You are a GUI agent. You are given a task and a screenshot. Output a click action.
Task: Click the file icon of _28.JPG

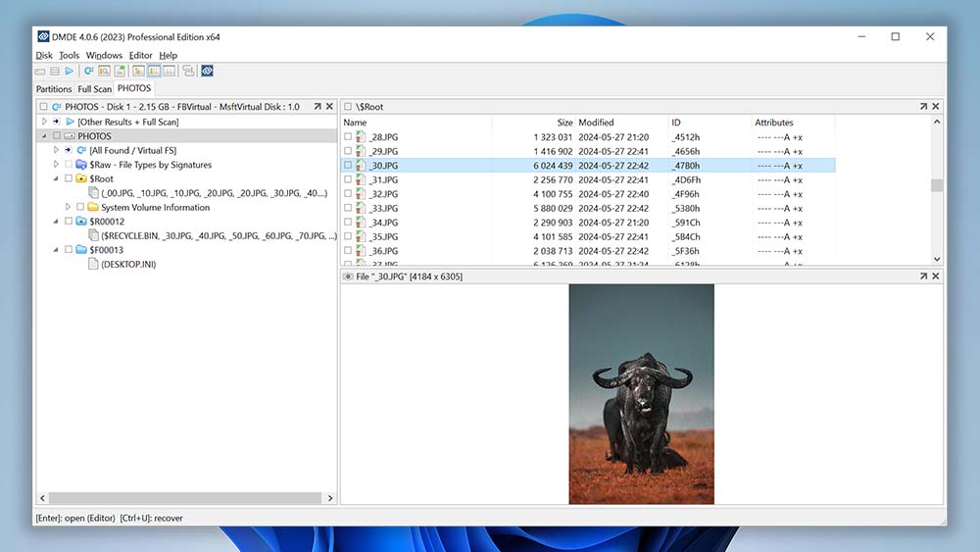pos(361,137)
